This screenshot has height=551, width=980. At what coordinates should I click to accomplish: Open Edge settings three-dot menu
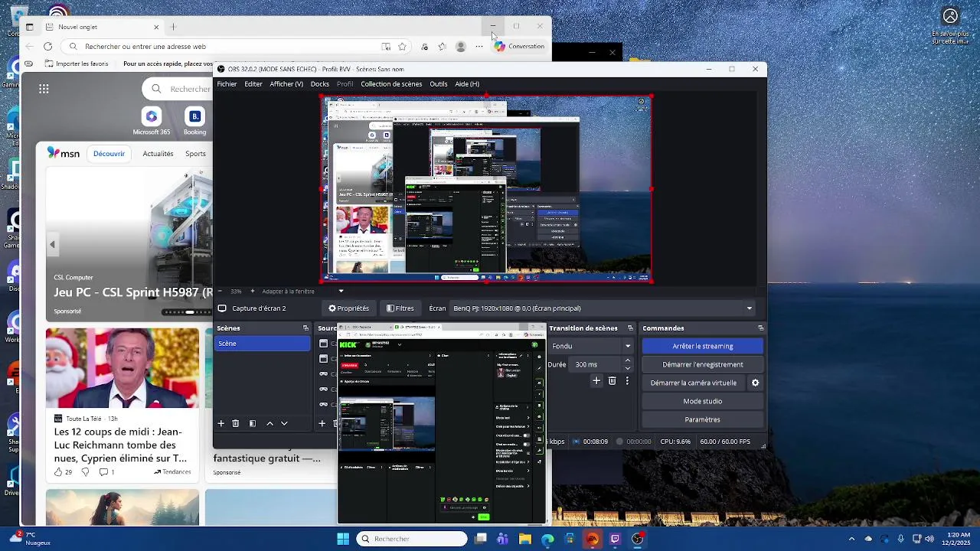coord(479,47)
